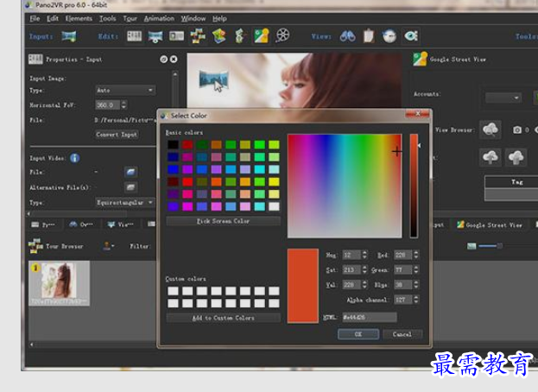
Task: Confirm color with OK button
Action: [358, 334]
